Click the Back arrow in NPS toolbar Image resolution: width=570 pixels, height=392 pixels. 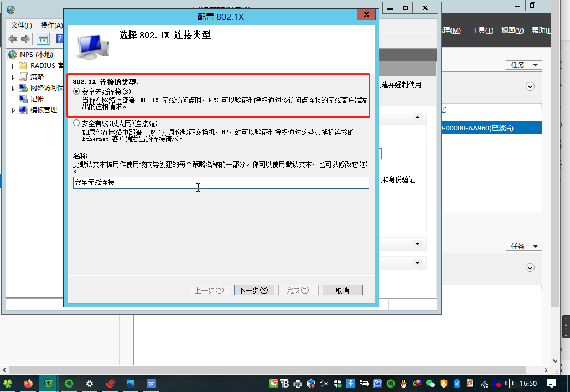tap(13, 39)
